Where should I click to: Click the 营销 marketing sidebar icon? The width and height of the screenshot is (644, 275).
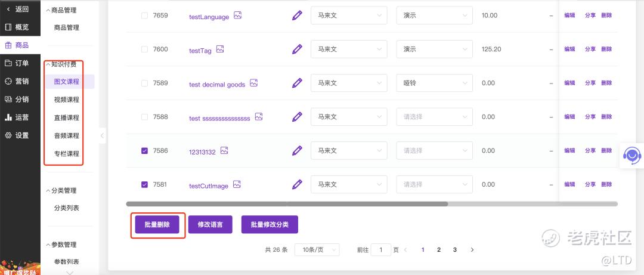[8, 81]
